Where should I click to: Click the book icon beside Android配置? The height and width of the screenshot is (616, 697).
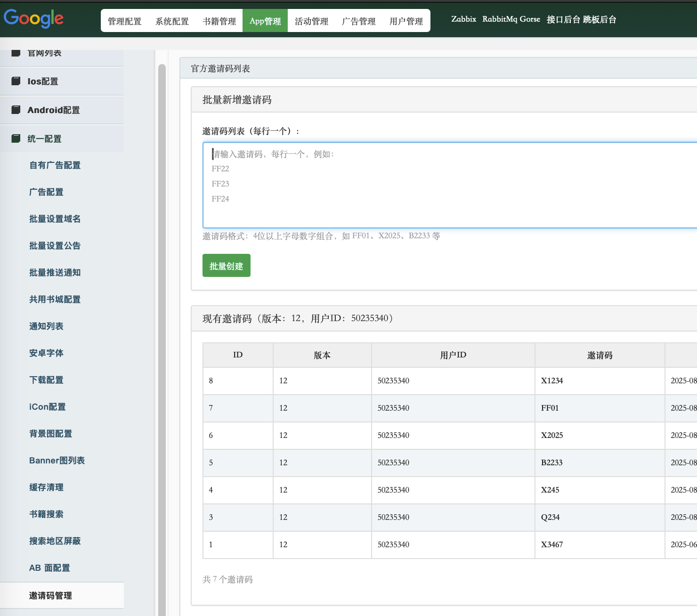[16, 110]
